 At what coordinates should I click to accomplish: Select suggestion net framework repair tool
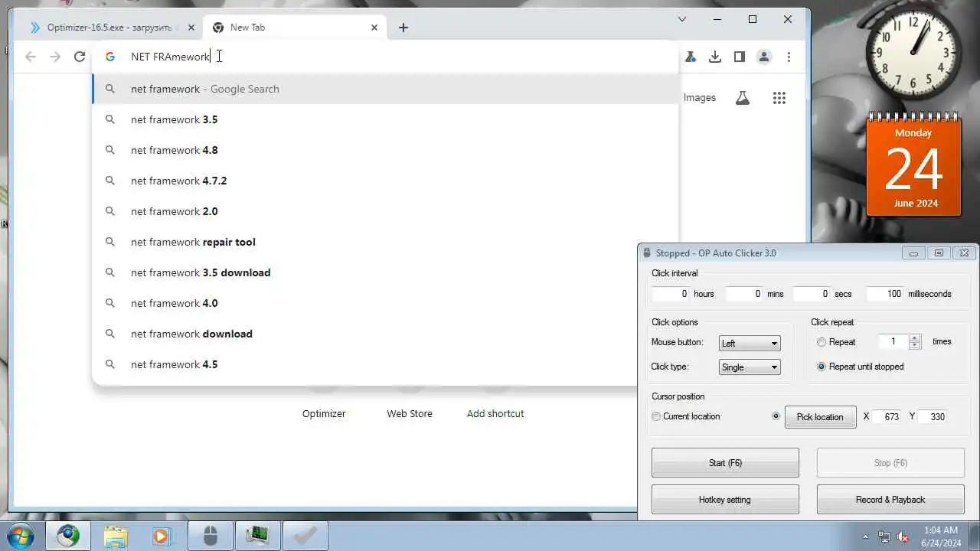(385, 242)
